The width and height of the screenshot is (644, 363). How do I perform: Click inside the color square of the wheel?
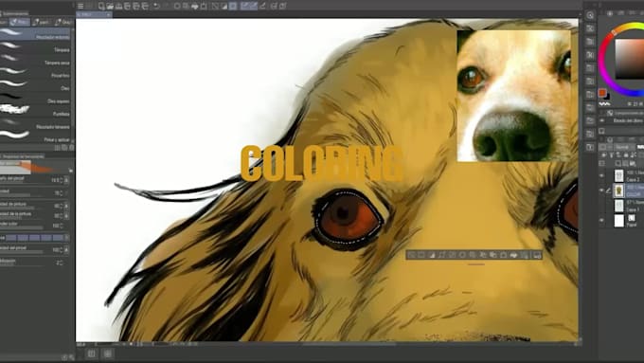(629, 59)
